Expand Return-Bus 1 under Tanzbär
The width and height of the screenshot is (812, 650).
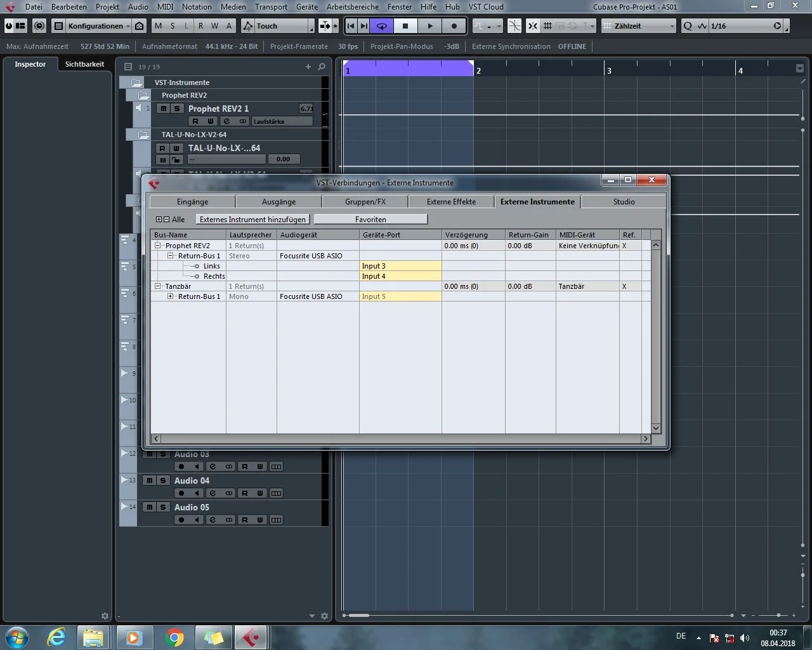tap(171, 296)
